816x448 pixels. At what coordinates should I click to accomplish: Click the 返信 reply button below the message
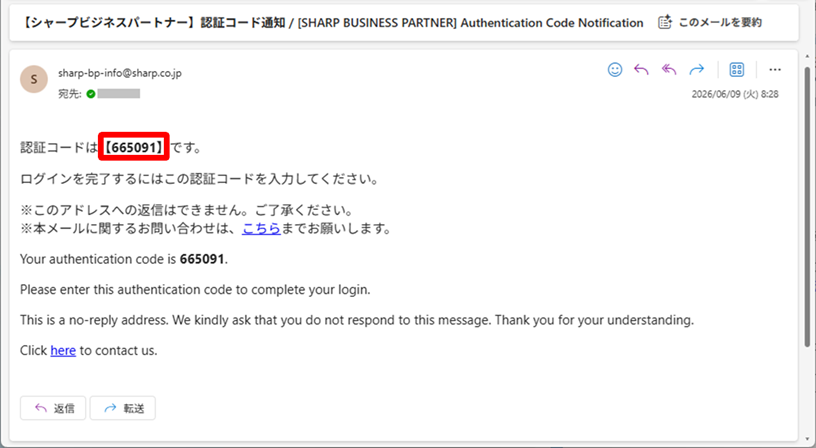click(53, 408)
